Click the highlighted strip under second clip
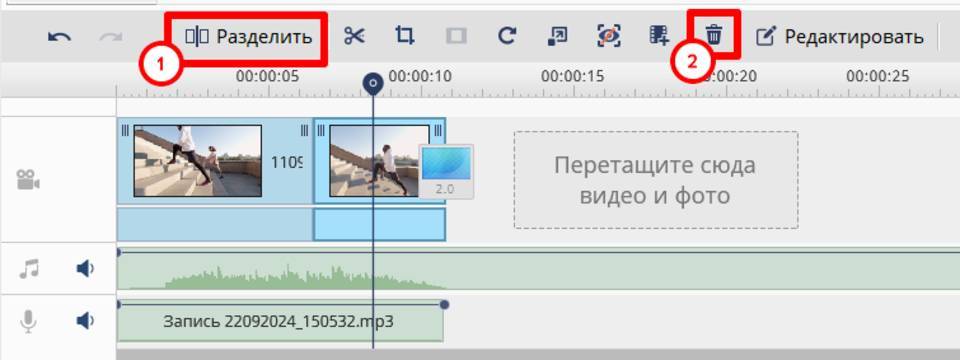The height and width of the screenshot is (360, 960). (x=380, y=224)
